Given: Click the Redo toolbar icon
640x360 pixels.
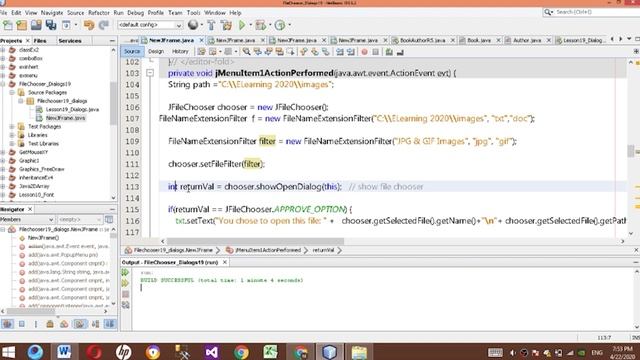Looking at the screenshot, I should click(104, 25).
